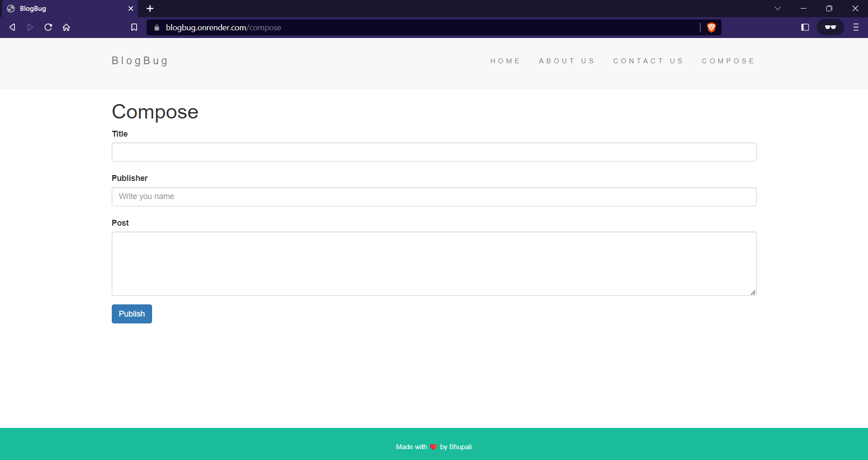Bookmark the current page
Screen dimensions: 868x460
coord(134,27)
